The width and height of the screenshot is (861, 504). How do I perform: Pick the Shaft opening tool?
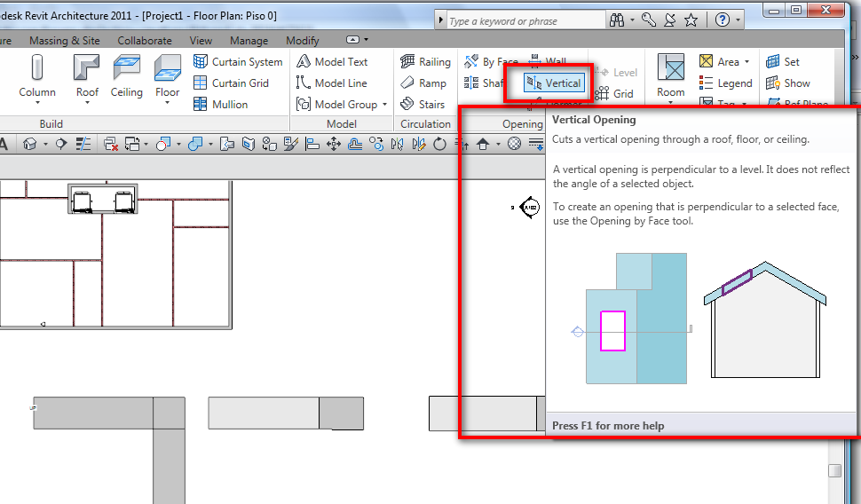[484, 83]
